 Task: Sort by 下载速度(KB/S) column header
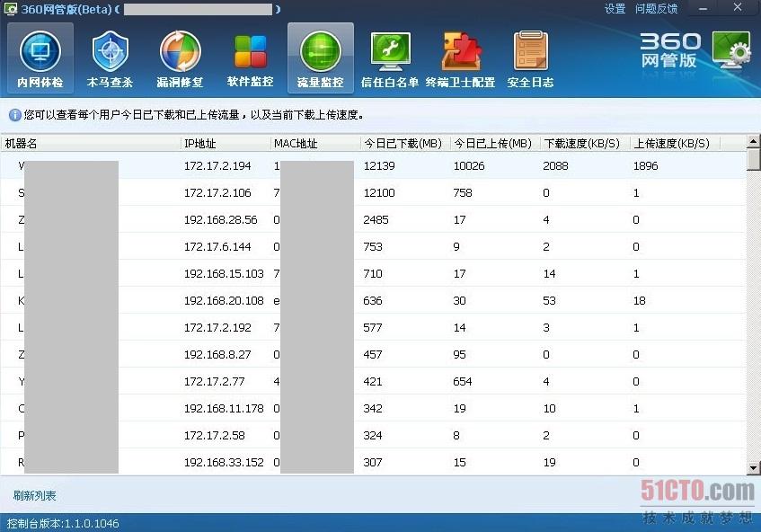[585, 143]
